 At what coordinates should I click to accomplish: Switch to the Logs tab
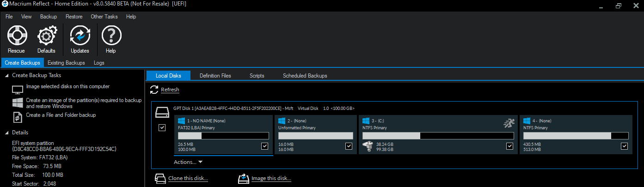pyautogui.click(x=99, y=63)
